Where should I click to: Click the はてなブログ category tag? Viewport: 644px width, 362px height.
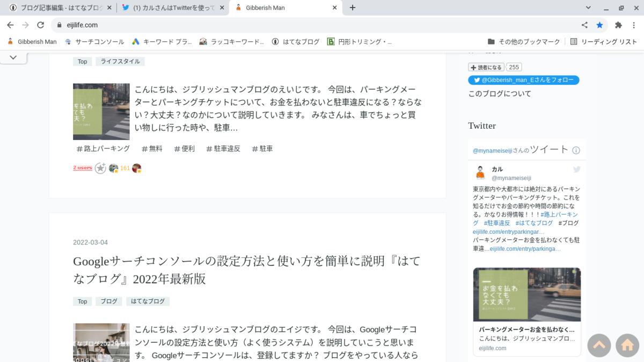coord(148,301)
